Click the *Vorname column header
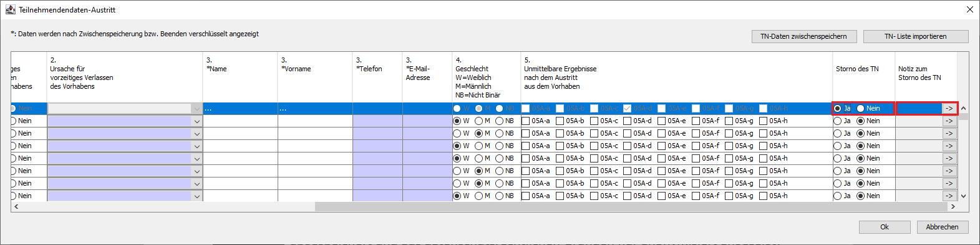 [315, 77]
